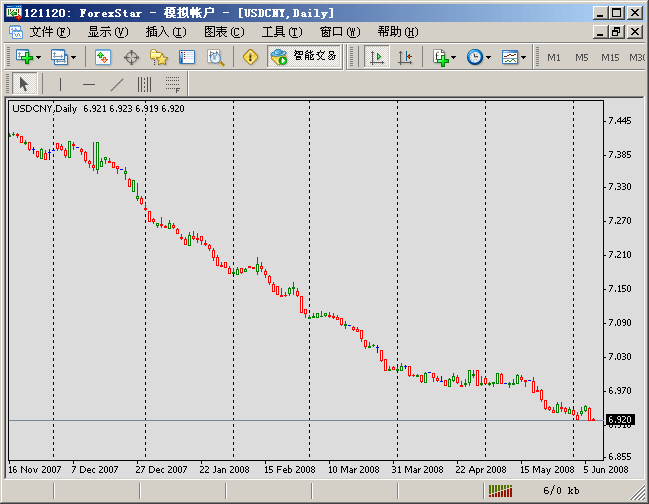The width and height of the screenshot is (649, 504).
Task: Switch chart to M30 timeframe
Action: [x=637, y=58]
